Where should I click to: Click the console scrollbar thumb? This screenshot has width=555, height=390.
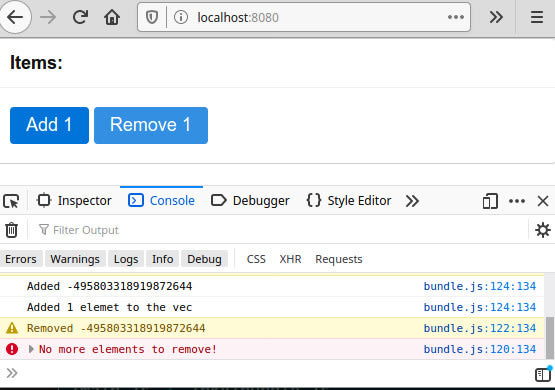coord(549,338)
